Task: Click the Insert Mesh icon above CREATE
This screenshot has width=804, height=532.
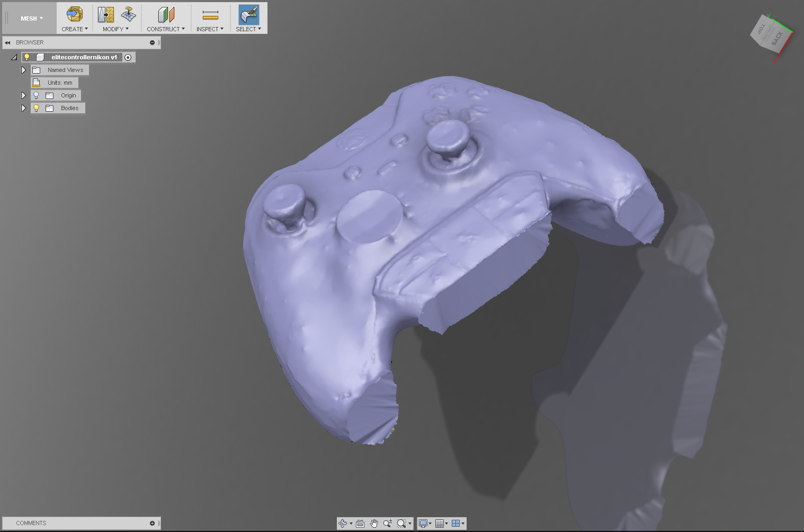Action: [x=75, y=14]
